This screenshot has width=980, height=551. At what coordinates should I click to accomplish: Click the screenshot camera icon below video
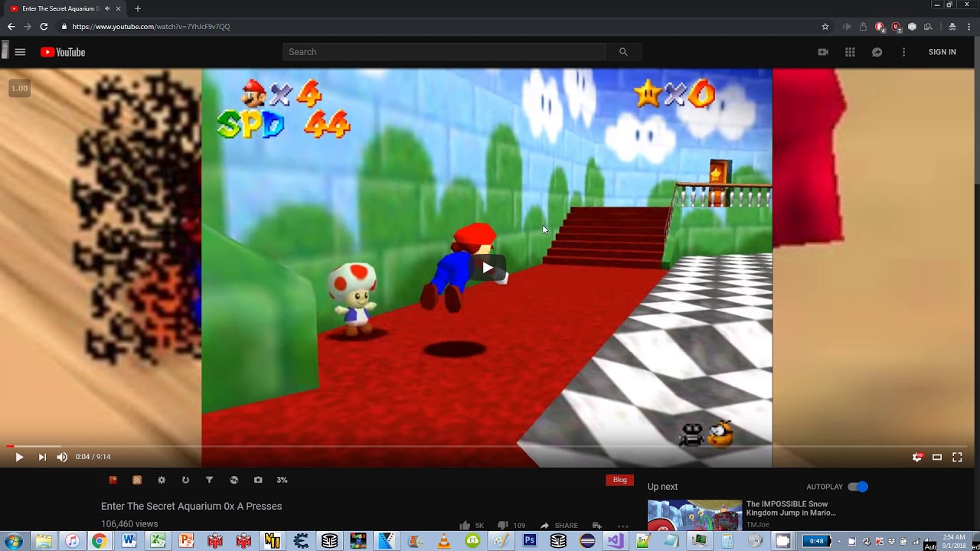tap(258, 480)
